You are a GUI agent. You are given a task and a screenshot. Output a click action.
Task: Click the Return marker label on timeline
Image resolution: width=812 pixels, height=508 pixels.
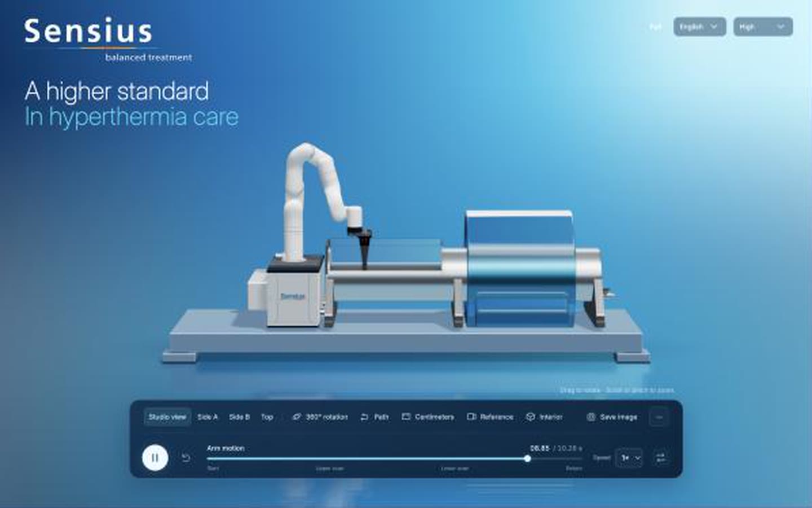(x=574, y=468)
